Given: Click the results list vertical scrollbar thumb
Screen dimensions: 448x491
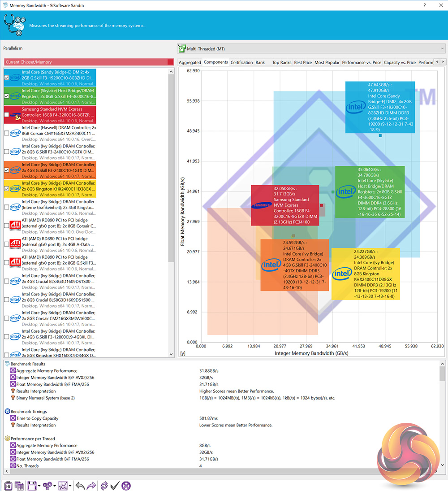Looking at the screenshot, I should pyautogui.click(x=171, y=169).
